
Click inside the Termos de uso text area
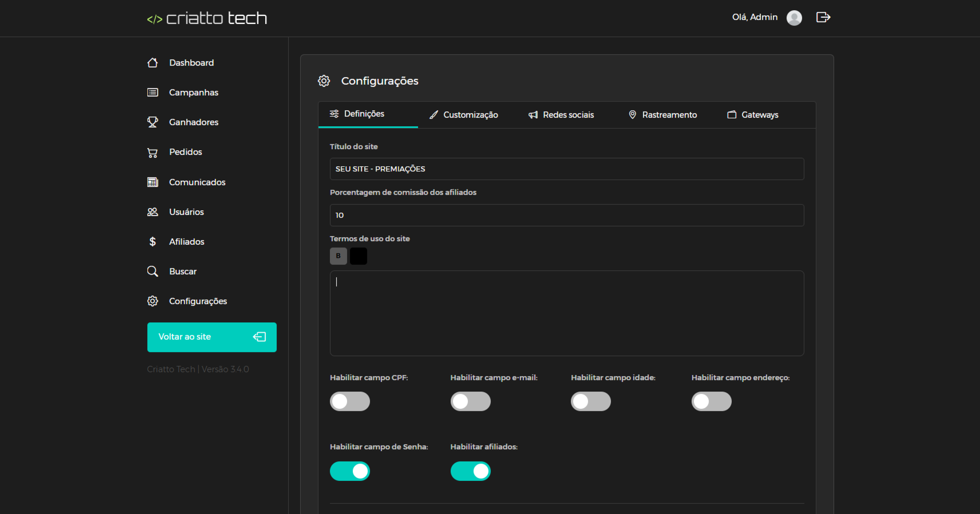coord(567,313)
